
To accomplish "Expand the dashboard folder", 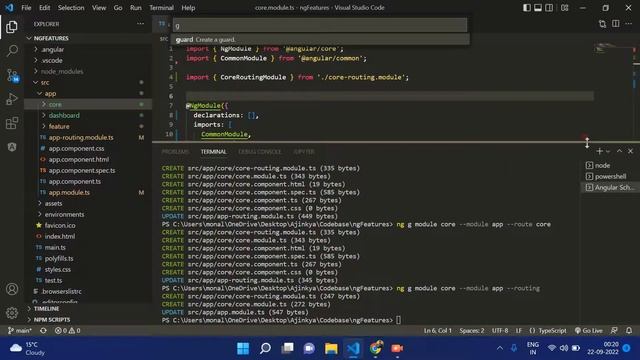I will click(88, 115).
